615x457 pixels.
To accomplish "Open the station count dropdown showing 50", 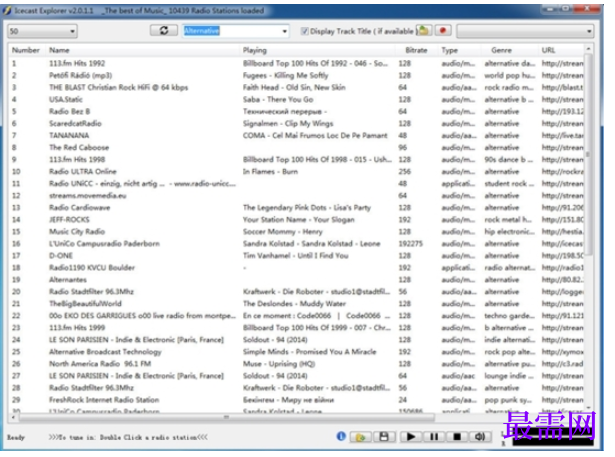I will click(x=42, y=31).
